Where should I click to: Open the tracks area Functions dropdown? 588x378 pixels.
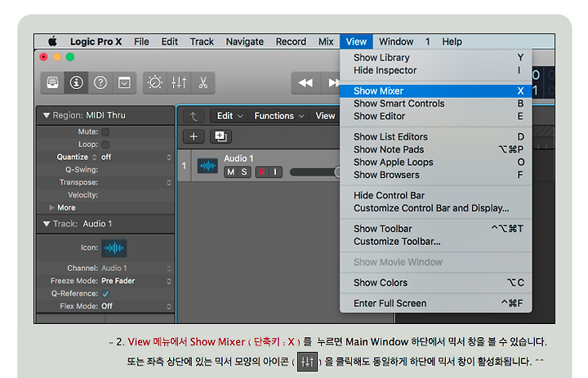(279, 116)
